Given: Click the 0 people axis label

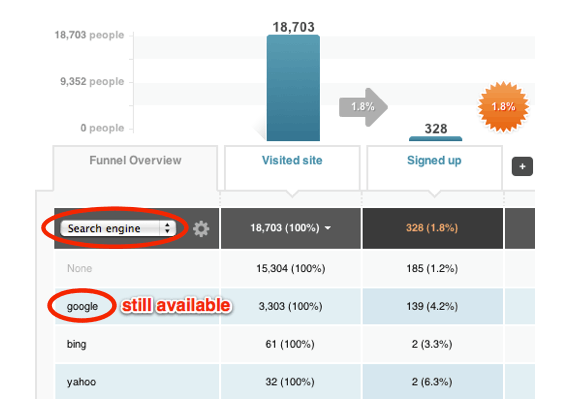Looking at the screenshot, I should click(103, 128).
